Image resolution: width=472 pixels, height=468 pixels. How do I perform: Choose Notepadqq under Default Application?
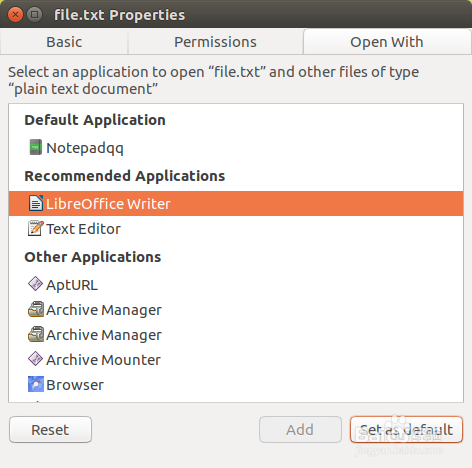[236, 148]
